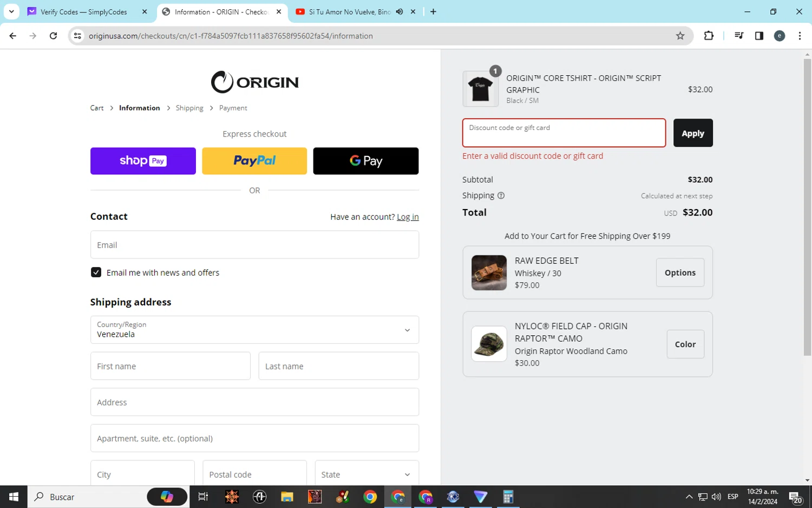Open the Windows Start menu

click(x=14, y=497)
